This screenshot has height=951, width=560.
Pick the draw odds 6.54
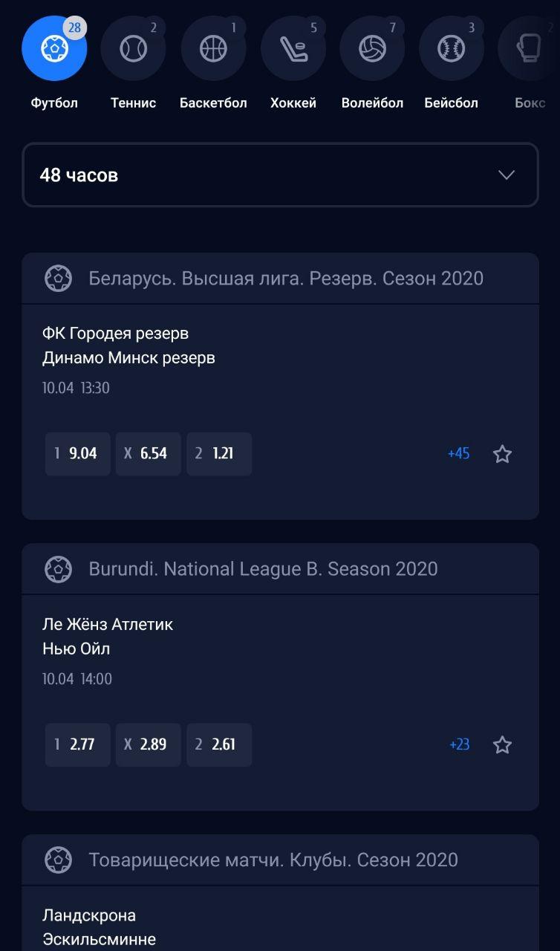click(x=148, y=454)
